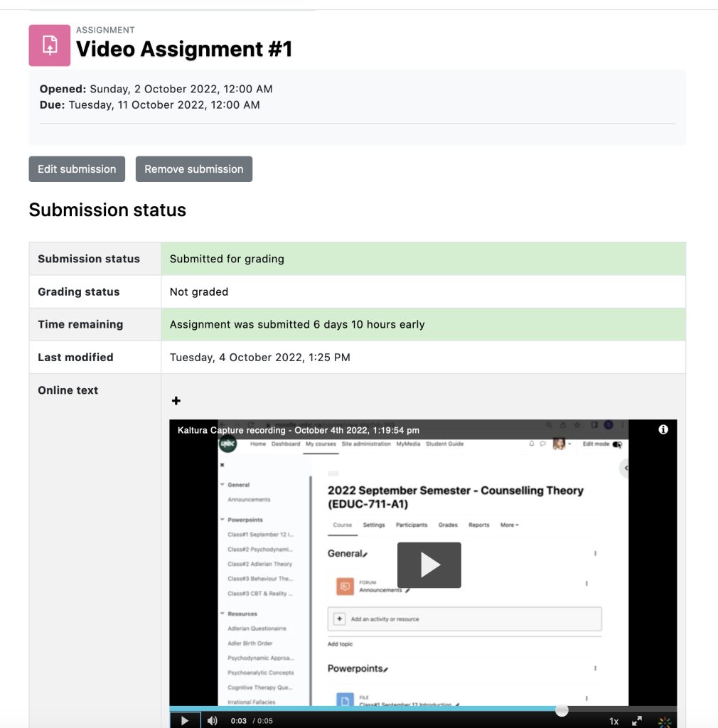Click the video progress bar scrubber
The image size is (718, 728).
pyautogui.click(x=562, y=710)
